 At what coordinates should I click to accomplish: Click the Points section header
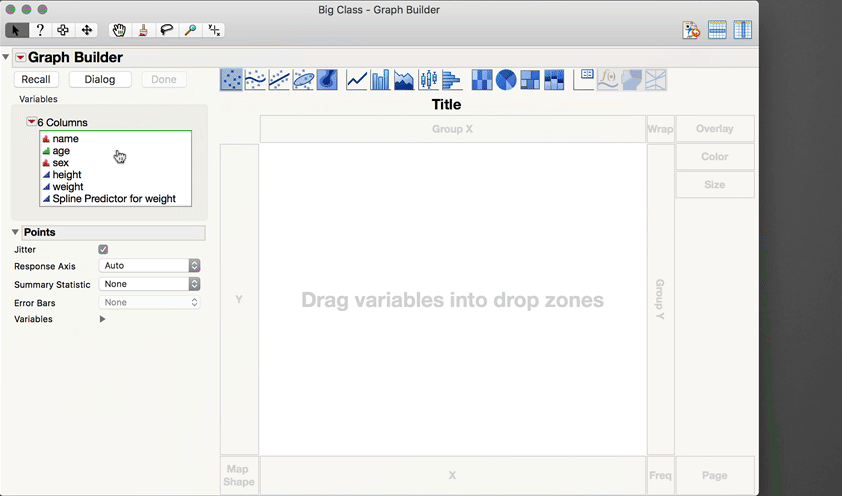tap(113, 232)
